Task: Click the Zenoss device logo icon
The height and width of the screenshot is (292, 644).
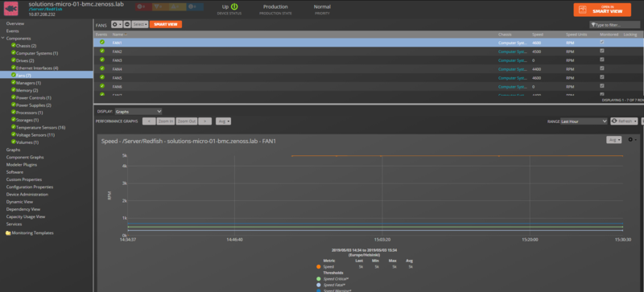Action: pos(11,8)
